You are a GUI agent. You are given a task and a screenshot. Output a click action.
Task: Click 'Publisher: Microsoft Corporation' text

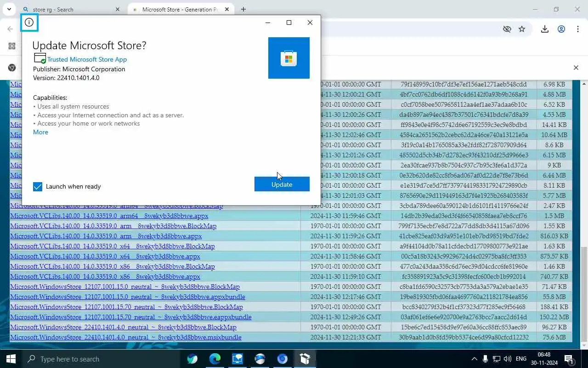(x=79, y=69)
